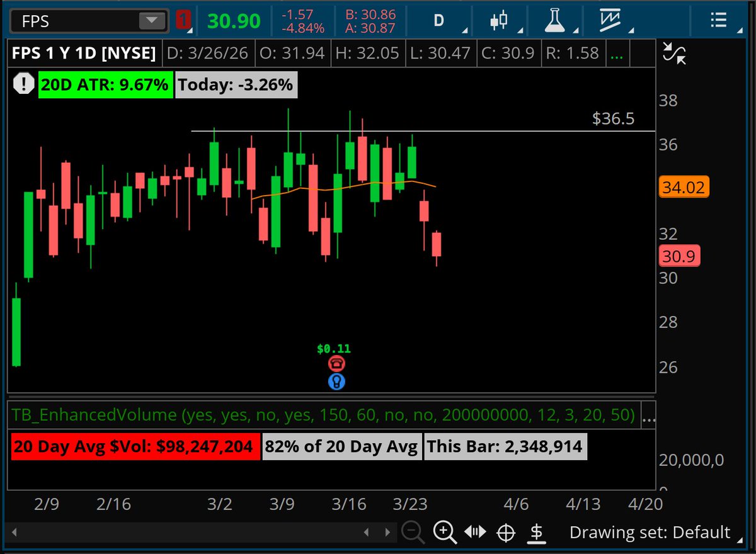Click the $0.11 earnings value label
Viewport: 756px width, 554px height.
point(334,349)
